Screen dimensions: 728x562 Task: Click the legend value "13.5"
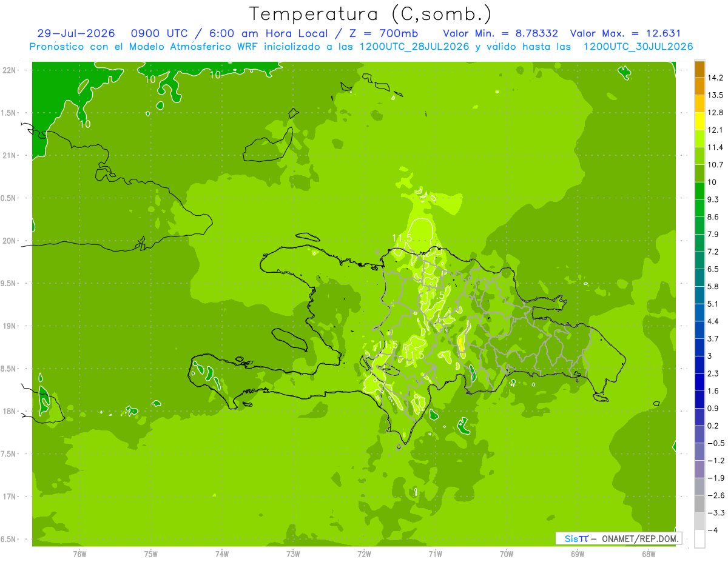716,95
